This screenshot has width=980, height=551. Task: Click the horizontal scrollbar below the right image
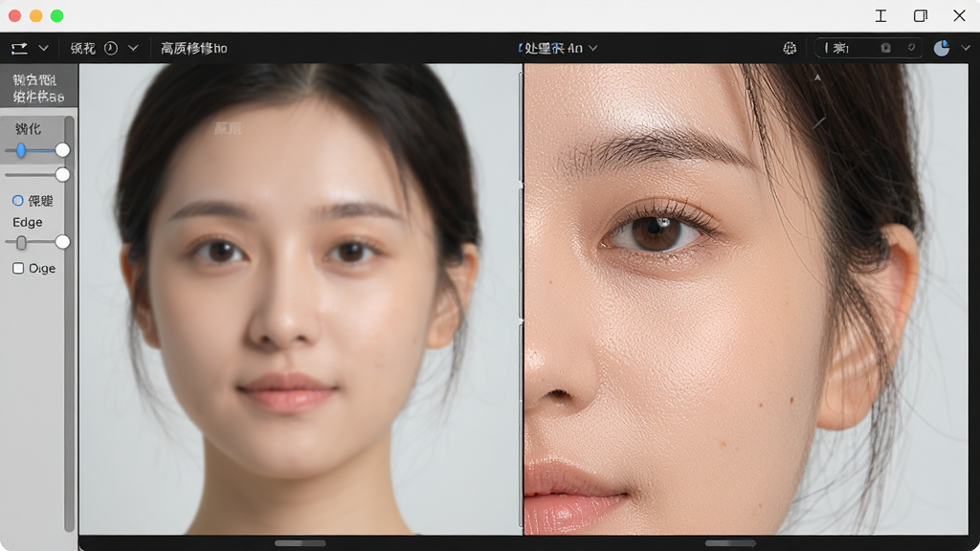[730, 543]
